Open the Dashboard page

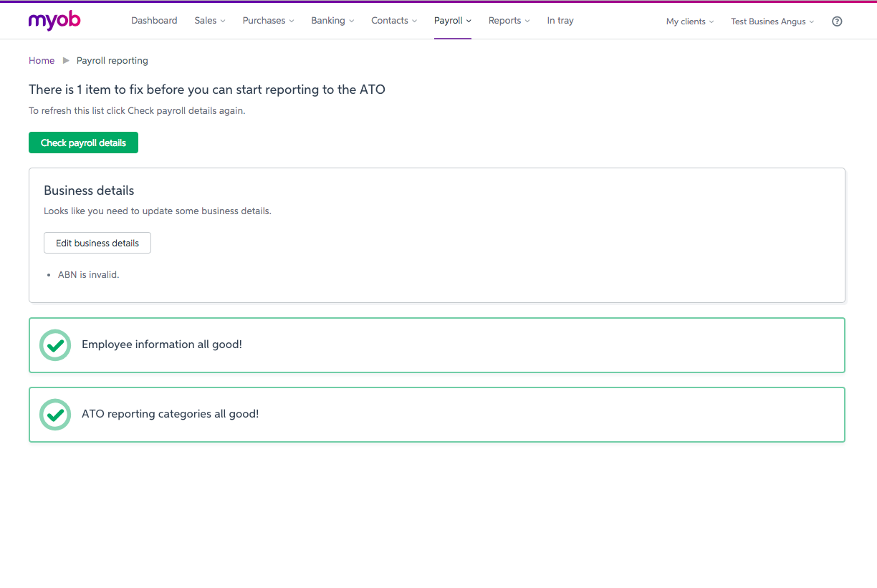pyautogui.click(x=154, y=21)
